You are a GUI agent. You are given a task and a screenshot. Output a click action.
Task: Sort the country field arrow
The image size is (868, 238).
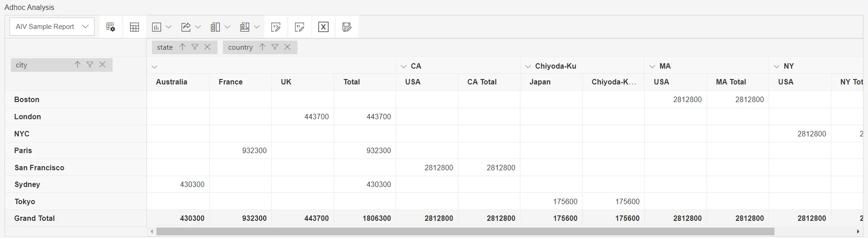click(262, 47)
